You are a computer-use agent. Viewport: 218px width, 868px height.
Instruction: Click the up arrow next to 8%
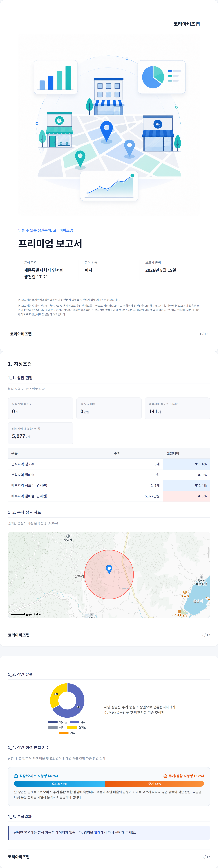[199, 496]
